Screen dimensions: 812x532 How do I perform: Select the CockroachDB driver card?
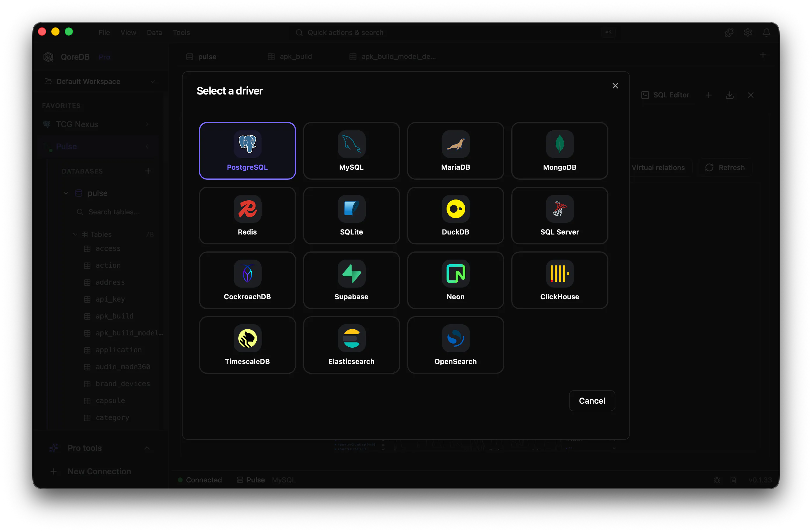pos(247,280)
